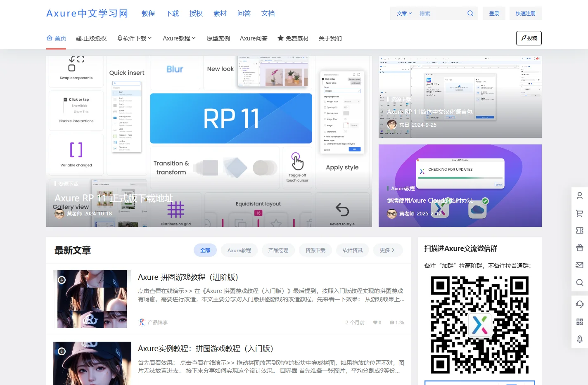Click 东日 author avatar on 汉化语言包 card

pos(392,124)
